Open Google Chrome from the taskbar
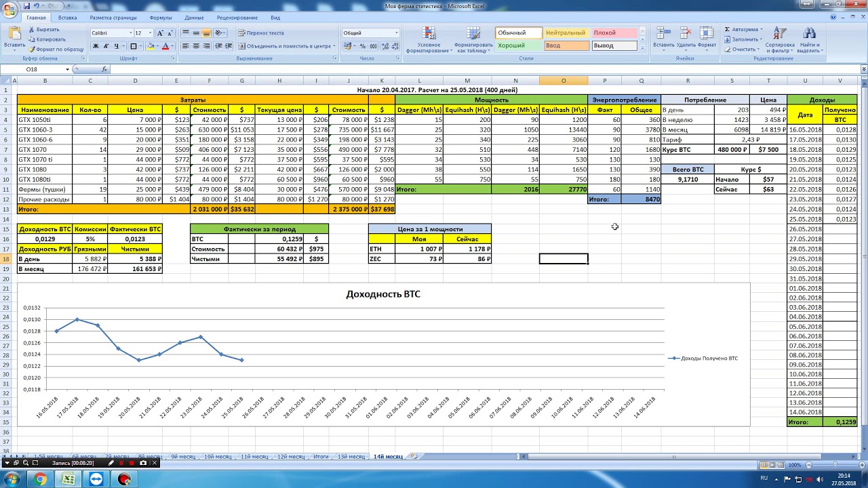The image size is (868, 488). 40,480
